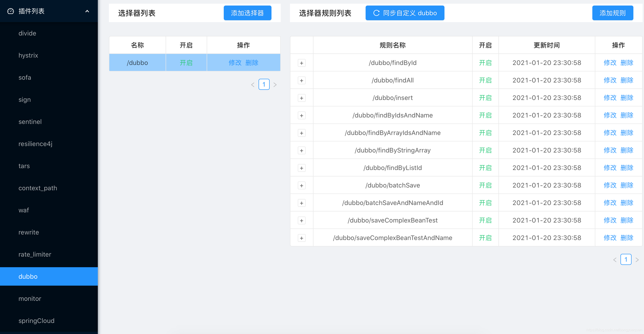Click plus icon for /dubbo/findAll row
Image resolution: width=644 pixels, height=334 pixels.
[301, 81]
